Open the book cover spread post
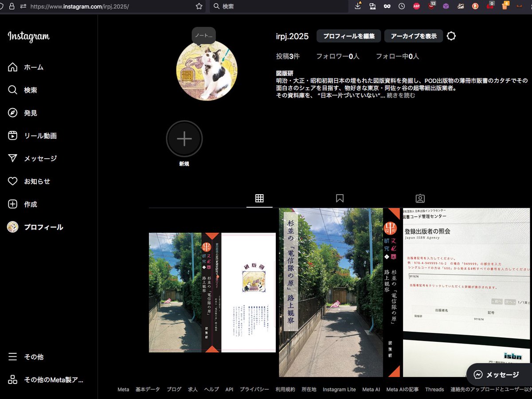This screenshot has height=399, width=532. tap(212, 293)
